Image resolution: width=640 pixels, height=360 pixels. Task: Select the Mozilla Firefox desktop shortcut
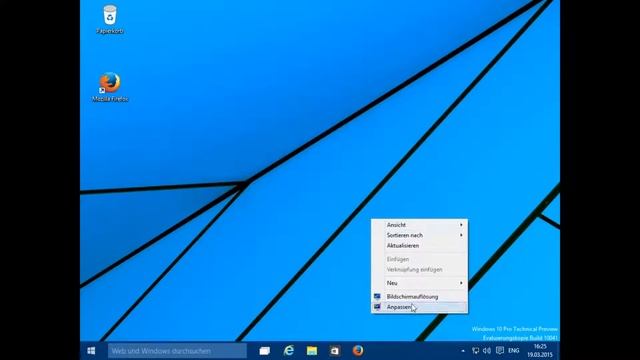coord(110,87)
